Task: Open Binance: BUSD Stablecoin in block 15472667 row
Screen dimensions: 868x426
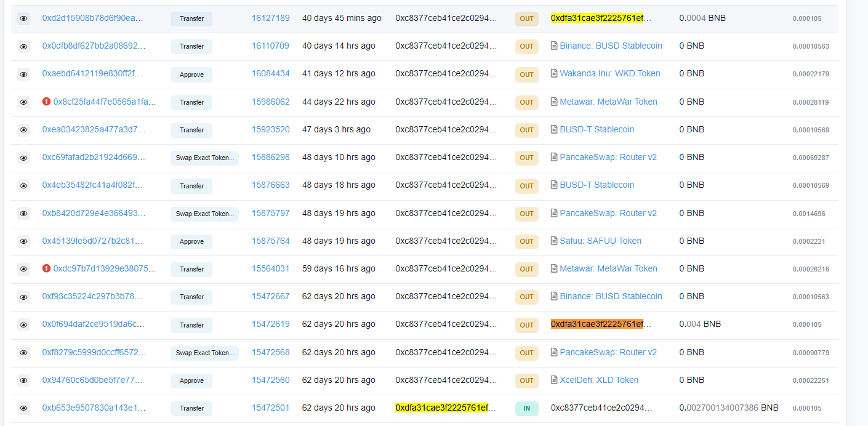Action: click(611, 296)
